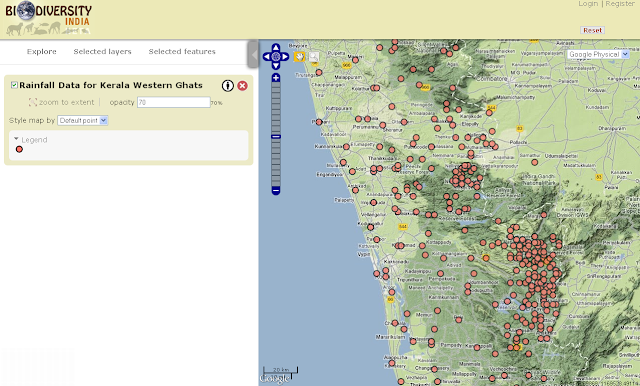Click the rainfall marker on Ponnani label
640x386 pixels.
[x=319, y=122]
